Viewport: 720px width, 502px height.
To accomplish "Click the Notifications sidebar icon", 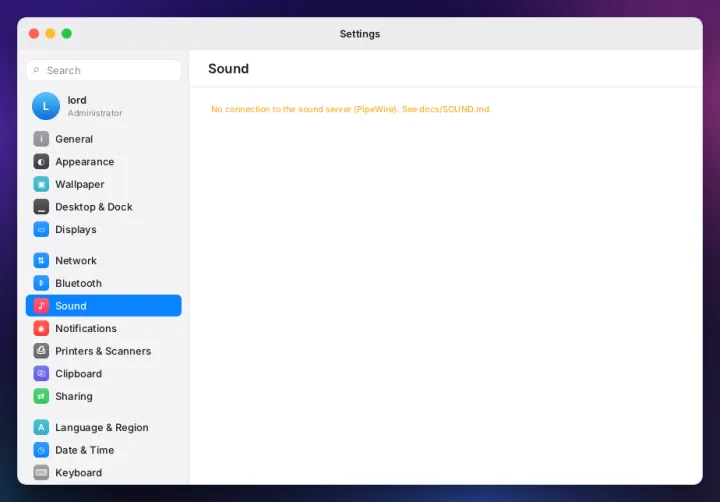I will point(41,328).
